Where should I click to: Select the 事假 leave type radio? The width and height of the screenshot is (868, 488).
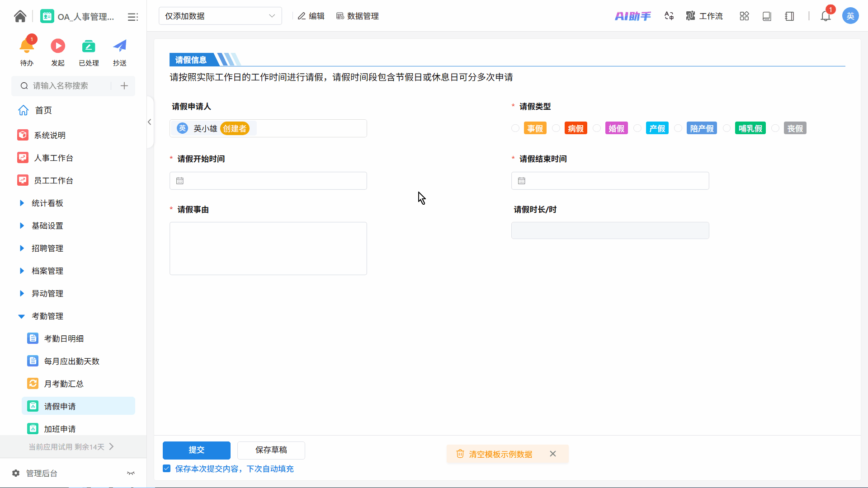pos(515,128)
